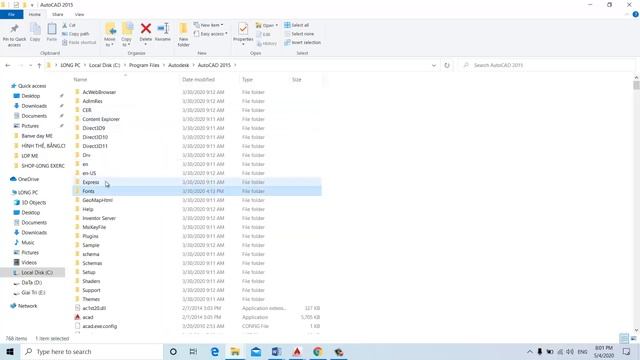640x360 pixels.
Task: Open Word from the taskbar
Action: (x=276, y=352)
